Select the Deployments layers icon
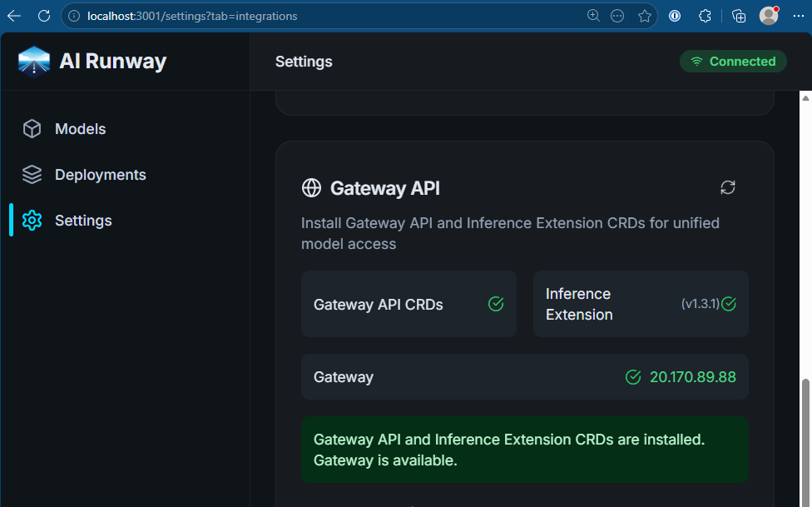812x507 pixels. pyautogui.click(x=32, y=174)
